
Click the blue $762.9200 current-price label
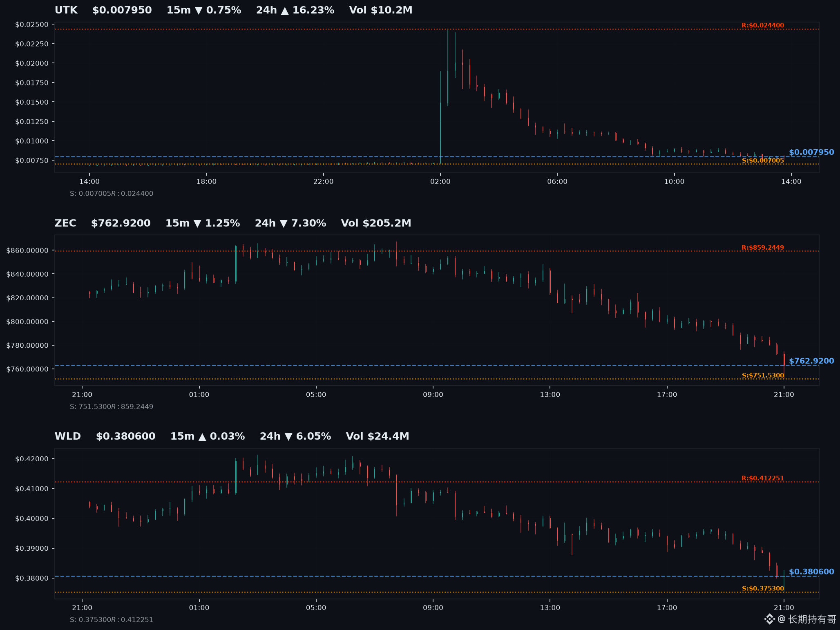click(811, 361)
